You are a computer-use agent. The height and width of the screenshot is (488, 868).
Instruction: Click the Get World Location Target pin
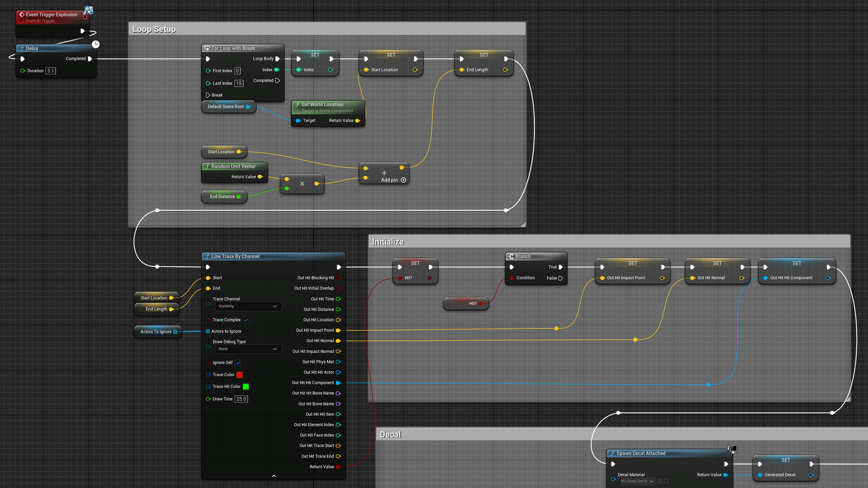(298, 121)
